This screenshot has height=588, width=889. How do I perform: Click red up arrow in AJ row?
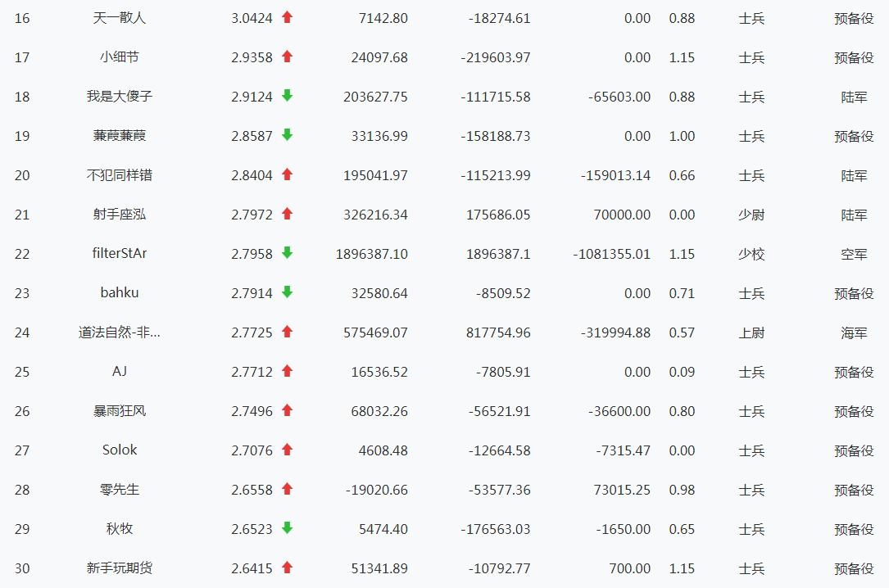tap(287, 371)
